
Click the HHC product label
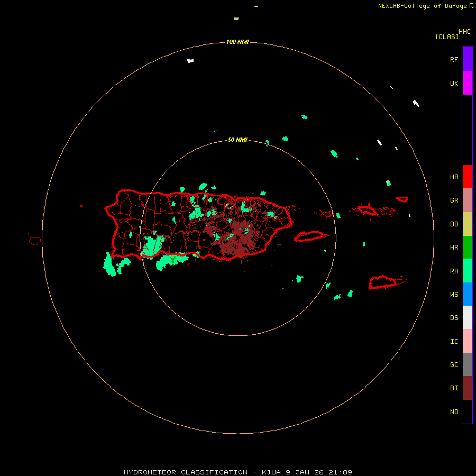pos(465,32)
